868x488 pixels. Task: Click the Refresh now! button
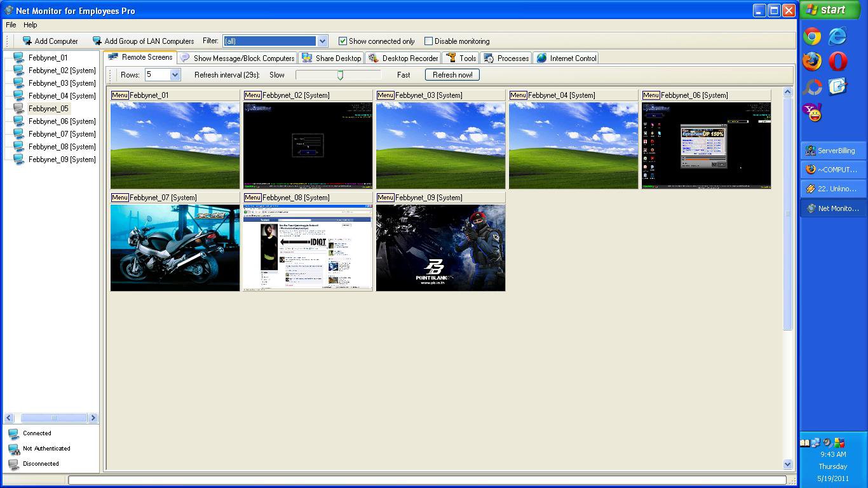pos(452,74)
